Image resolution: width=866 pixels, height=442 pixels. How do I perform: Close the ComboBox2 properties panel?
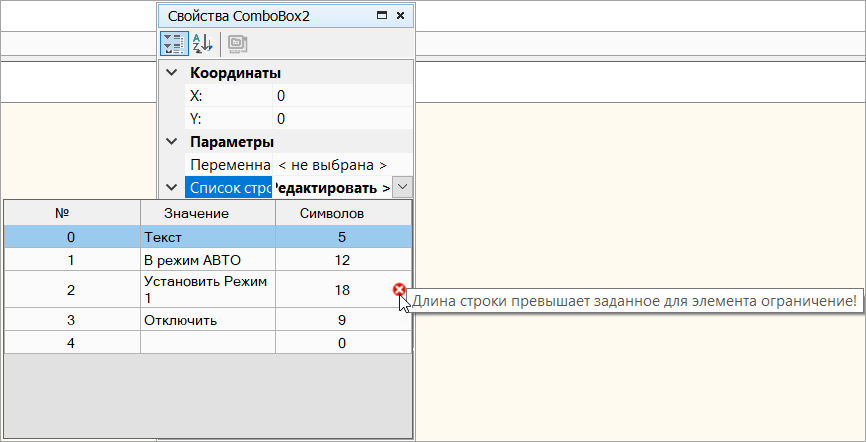(x=400, y=16)
